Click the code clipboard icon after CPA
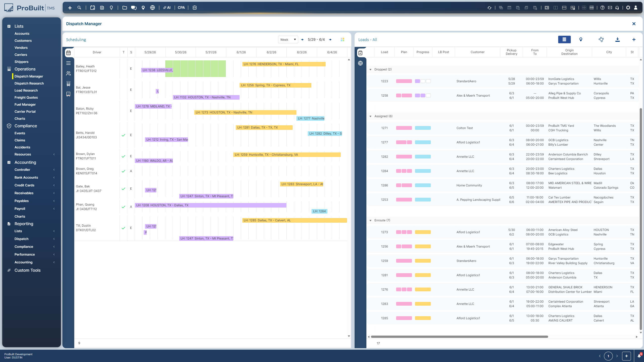 195,8
